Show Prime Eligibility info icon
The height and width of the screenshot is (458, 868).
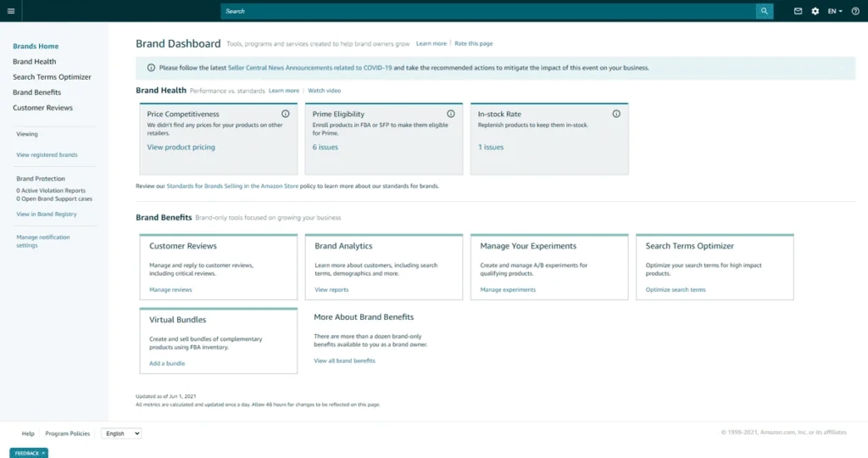451,114
